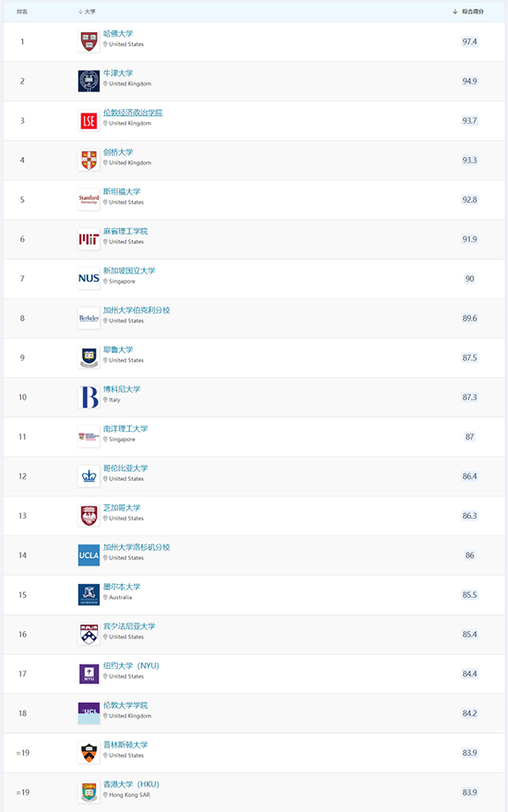
Task: Click the Princeton shield logo
Action: coord(89,753)
